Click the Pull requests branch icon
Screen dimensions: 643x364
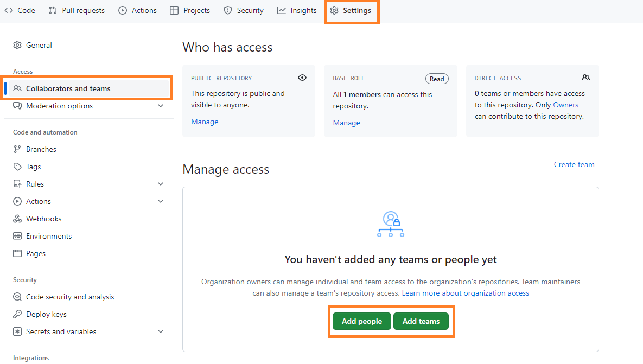(x=53, y=10)
